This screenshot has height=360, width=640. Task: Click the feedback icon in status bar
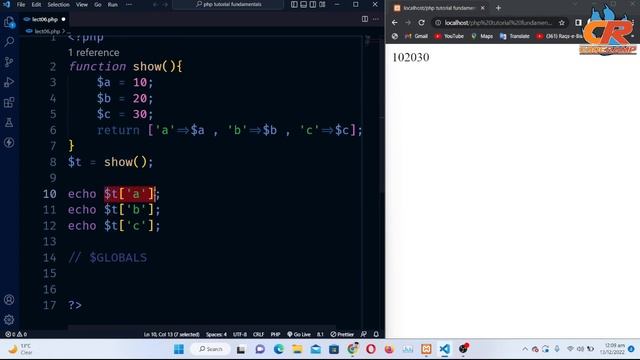pyautogui.click(x=364, y=334)
